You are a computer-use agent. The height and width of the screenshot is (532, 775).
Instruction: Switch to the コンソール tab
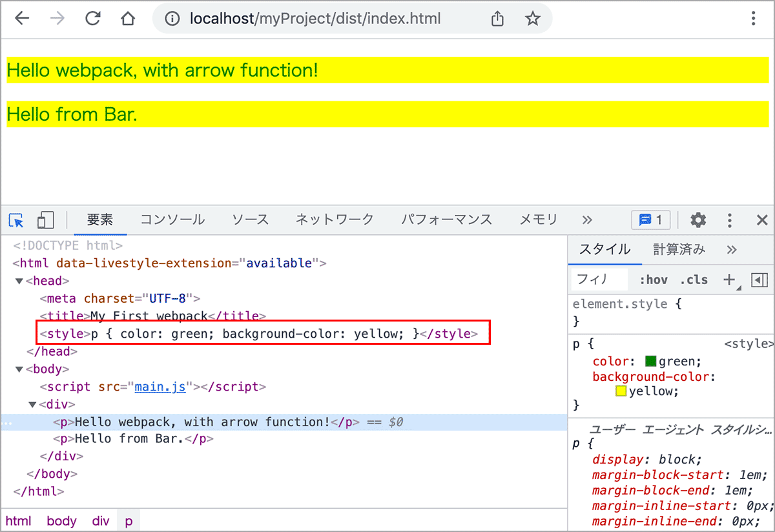172,220
